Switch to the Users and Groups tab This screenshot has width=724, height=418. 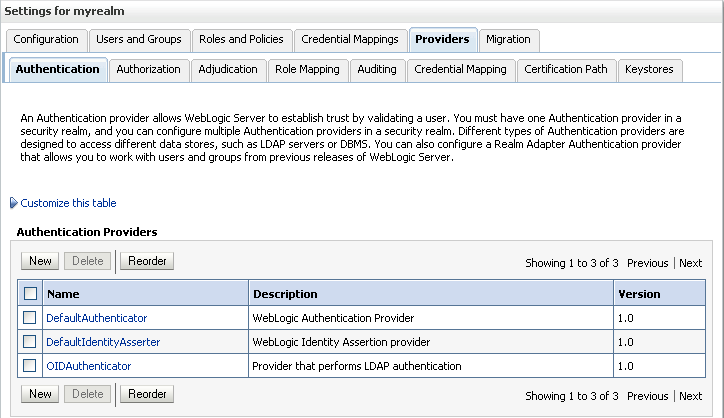[139, 40]
